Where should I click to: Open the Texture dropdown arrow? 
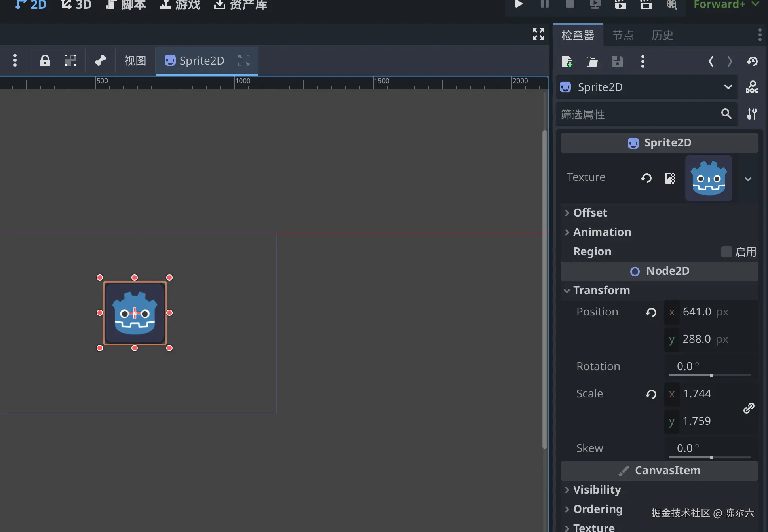(748, 179)
